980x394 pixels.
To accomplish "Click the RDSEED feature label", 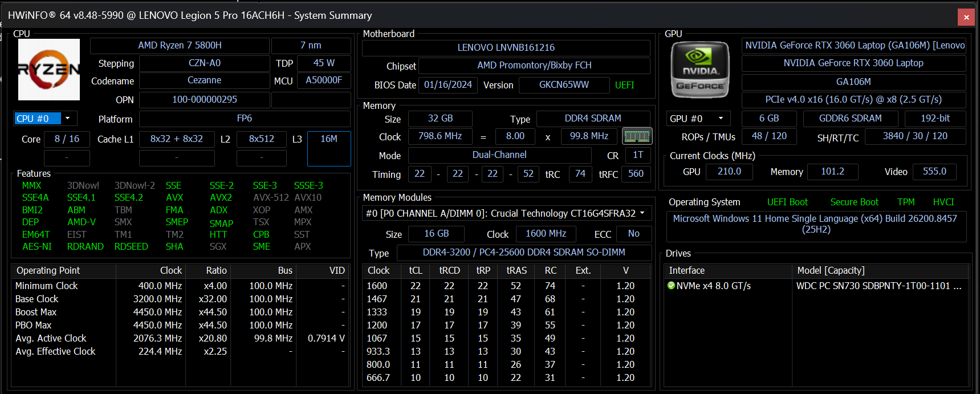I will tap(131, 247).
